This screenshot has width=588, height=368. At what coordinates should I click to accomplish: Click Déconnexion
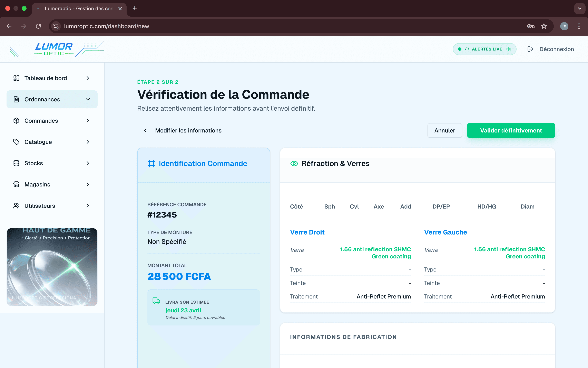[x=551, y=49]
